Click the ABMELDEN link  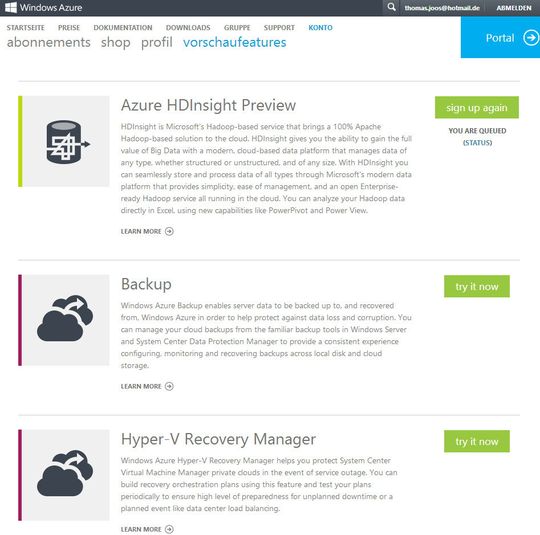514,8
